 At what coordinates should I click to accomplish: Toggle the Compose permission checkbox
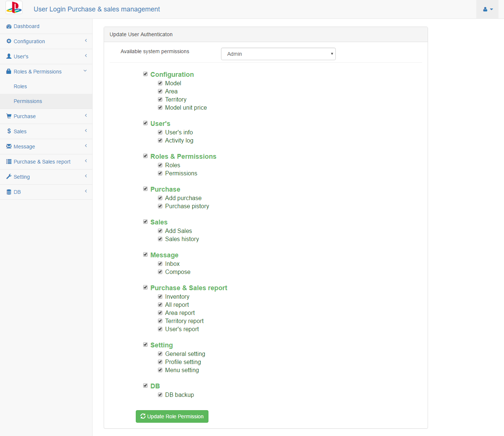click(x=160, y=272)
